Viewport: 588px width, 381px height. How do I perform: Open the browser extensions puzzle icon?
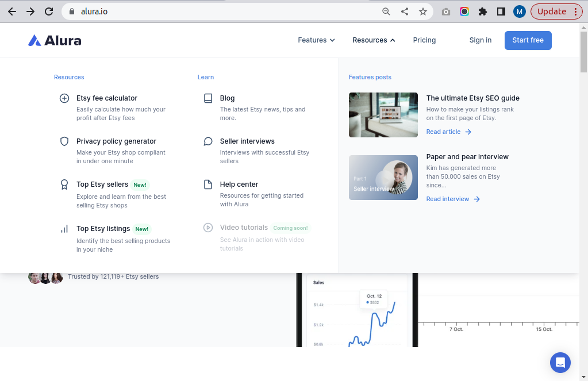tap(483, 11)
